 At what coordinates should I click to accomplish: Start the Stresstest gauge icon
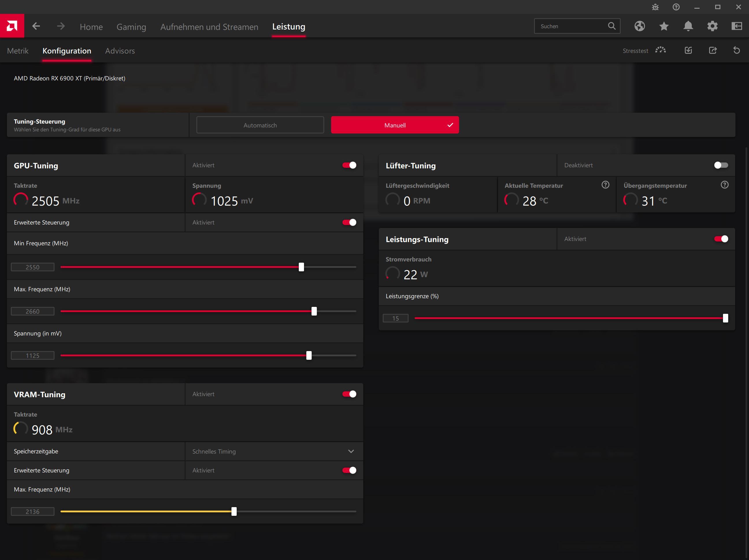[x=660, y=50]
